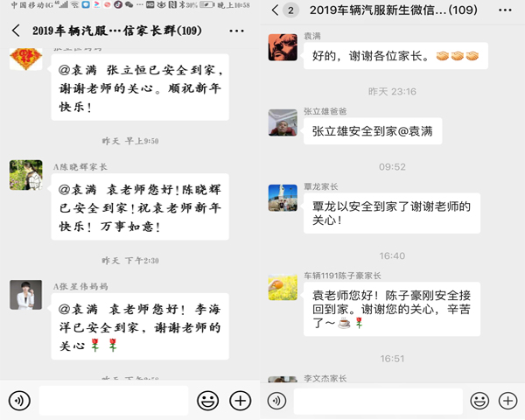
Task: Open A张星伟妈妈's portrait avatar
Action: click(x=25, y=295)
